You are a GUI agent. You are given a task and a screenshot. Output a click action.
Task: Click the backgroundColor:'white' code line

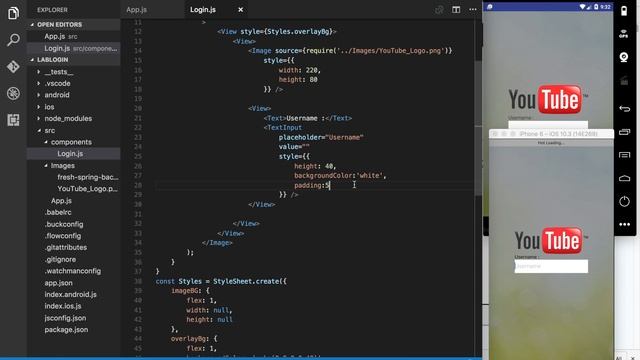click(x=340, y=176)
